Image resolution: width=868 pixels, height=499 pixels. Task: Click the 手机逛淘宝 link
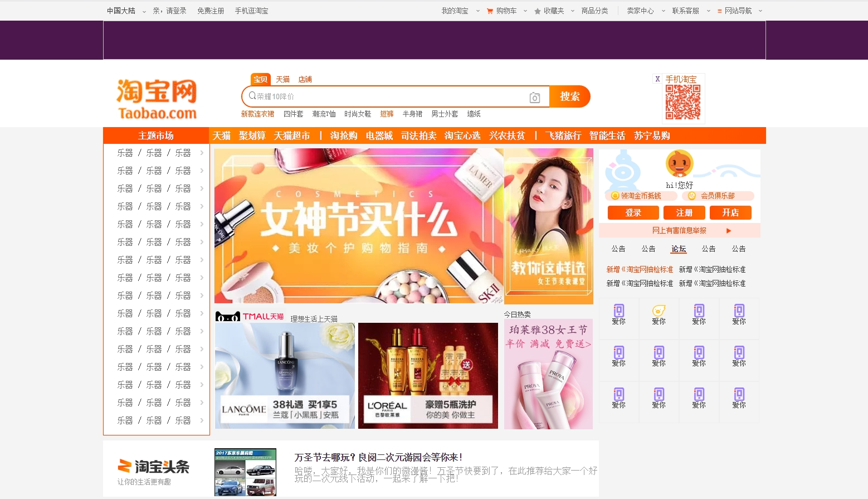pyautogui.click(x=251, y=11)
